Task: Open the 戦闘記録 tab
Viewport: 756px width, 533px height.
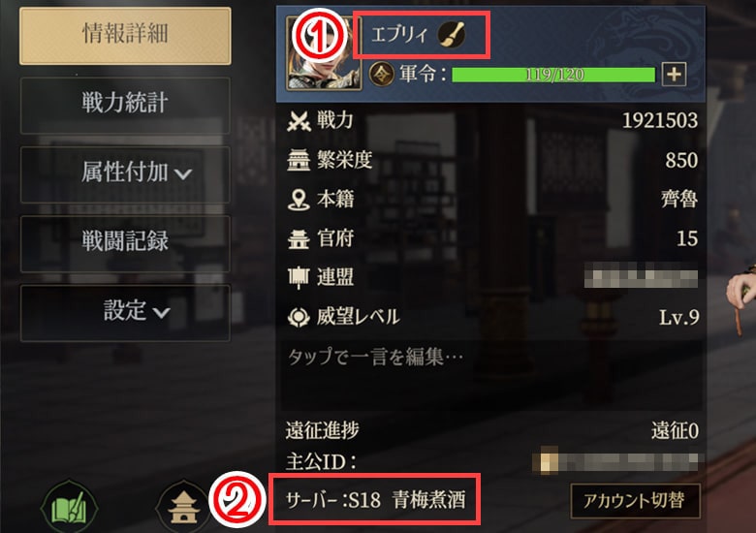Action: tap(125, 244)
